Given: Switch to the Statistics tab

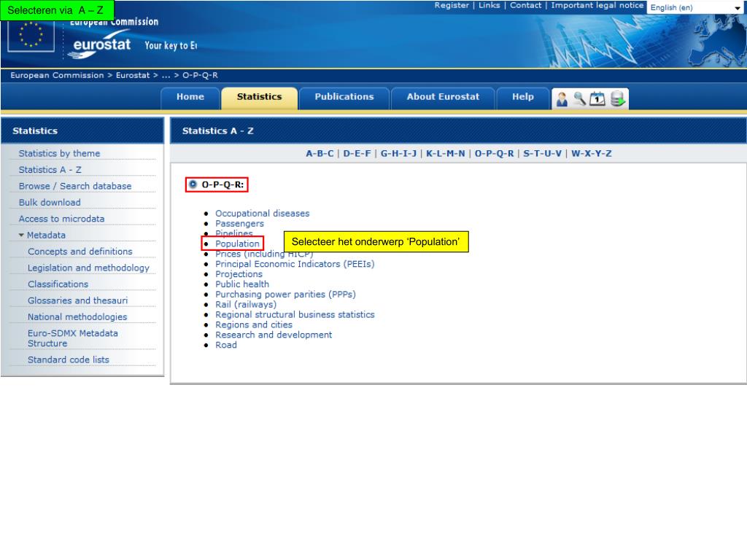Looking at the screenshot, I should coord(260,97).
